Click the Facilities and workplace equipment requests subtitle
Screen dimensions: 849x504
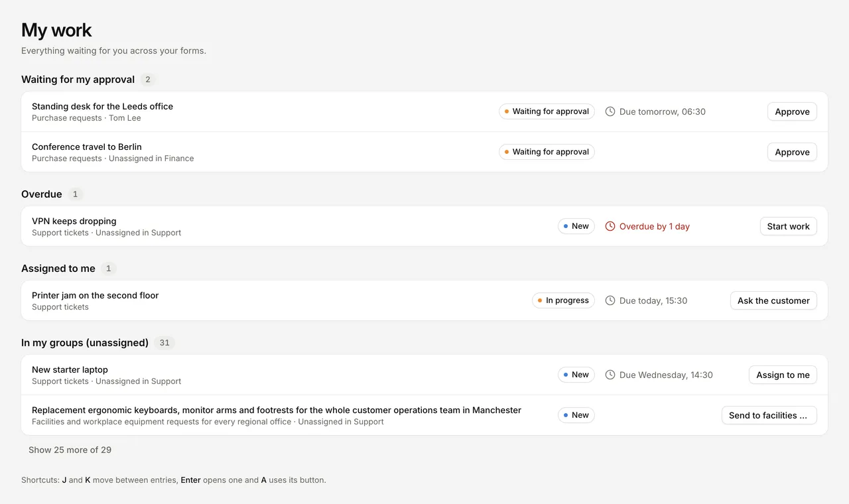click(x=208, y=422)
